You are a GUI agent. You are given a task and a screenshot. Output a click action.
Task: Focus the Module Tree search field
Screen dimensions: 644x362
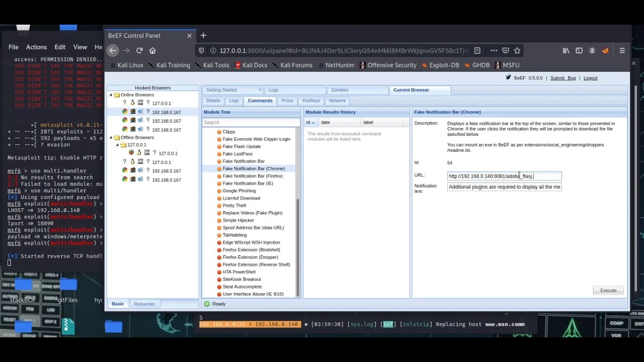tap(251, 122)
